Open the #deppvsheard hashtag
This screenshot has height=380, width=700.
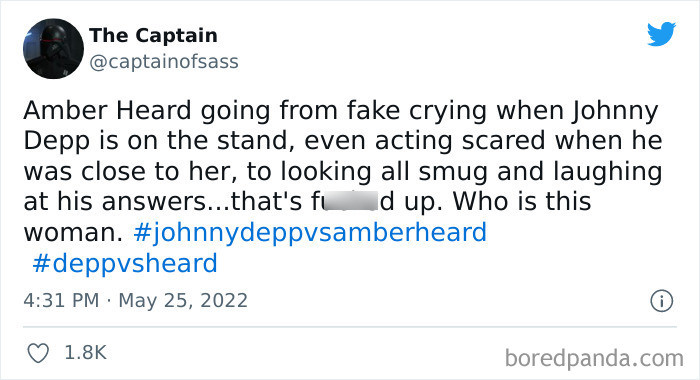pos(125,263)
